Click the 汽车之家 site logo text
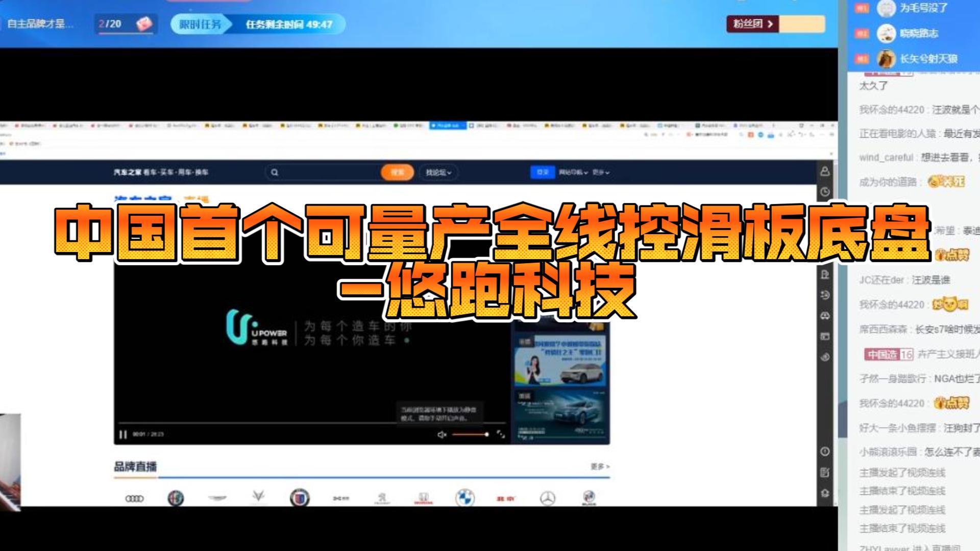 127,172
